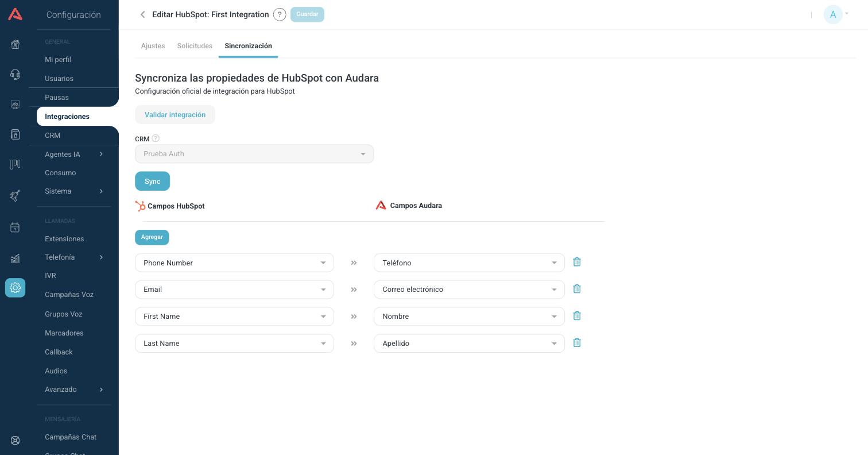Click the double arrow in the Email row
The width and height of the screenshot is (868, 455).
(354, 290)
